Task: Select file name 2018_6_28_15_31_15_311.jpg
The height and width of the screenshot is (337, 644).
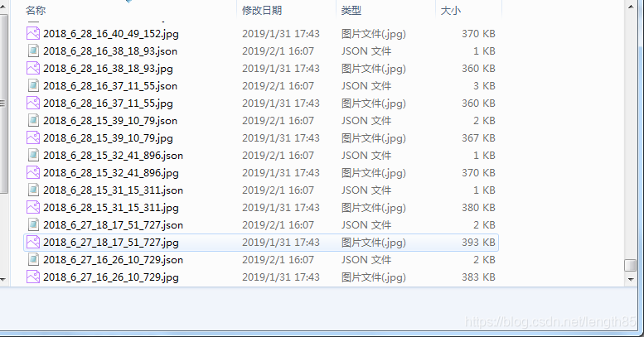Action: pos(111,207)
